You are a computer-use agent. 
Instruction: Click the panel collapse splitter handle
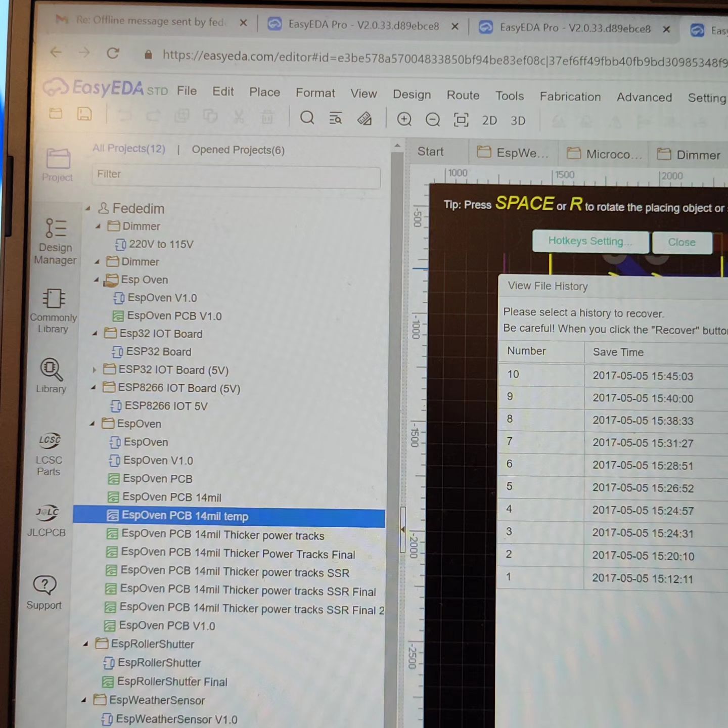(403, 529)
